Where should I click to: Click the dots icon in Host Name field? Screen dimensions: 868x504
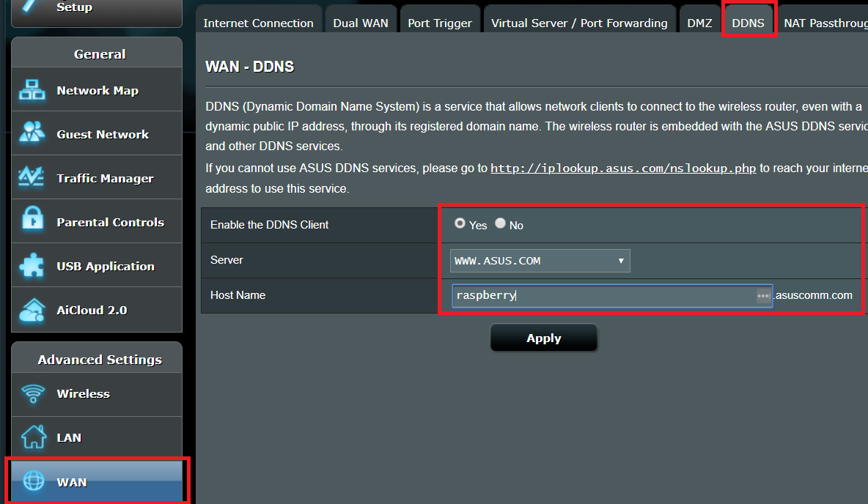pos(763,295)
